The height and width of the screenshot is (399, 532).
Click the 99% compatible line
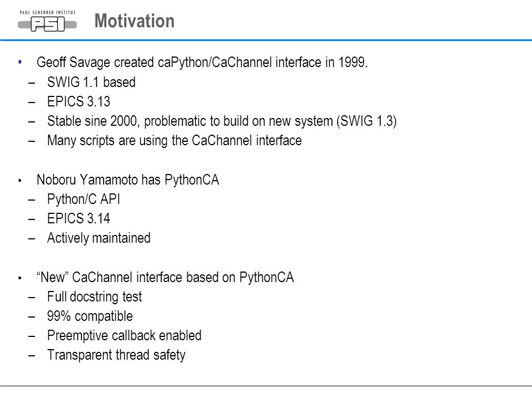click(x=90, y=316)
